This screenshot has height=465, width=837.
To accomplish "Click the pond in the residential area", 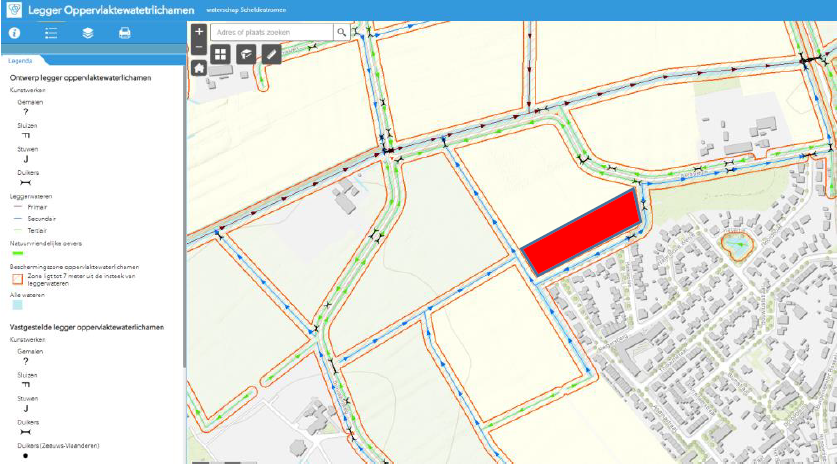I will tap(737, 247).
